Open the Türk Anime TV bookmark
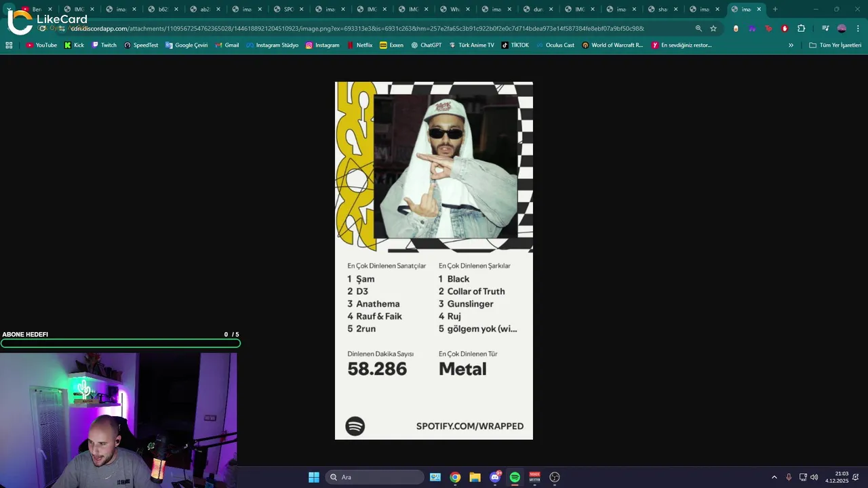The height and width of the screenshot is (488, 868). click(471, 45)
